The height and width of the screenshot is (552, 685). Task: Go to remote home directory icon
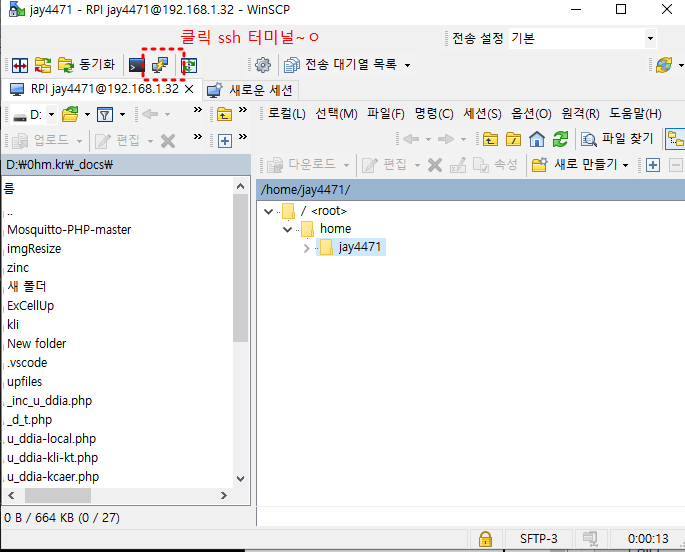click(x=537, y=140)
